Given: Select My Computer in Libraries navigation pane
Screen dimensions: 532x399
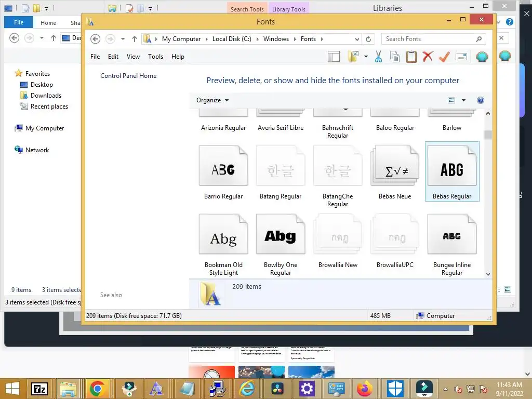Looking at the screenshot, I should point(45,128).
